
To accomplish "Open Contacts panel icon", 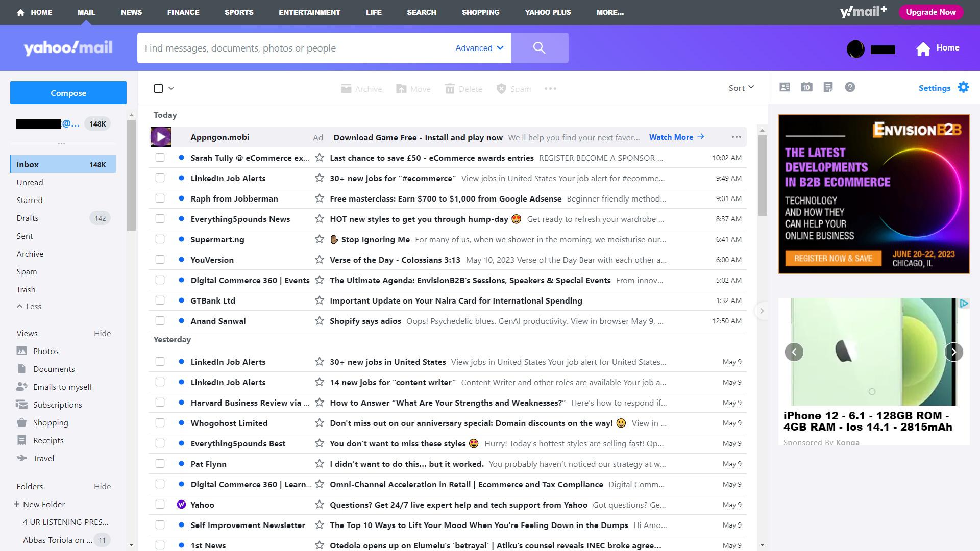I will click(785, 87).
